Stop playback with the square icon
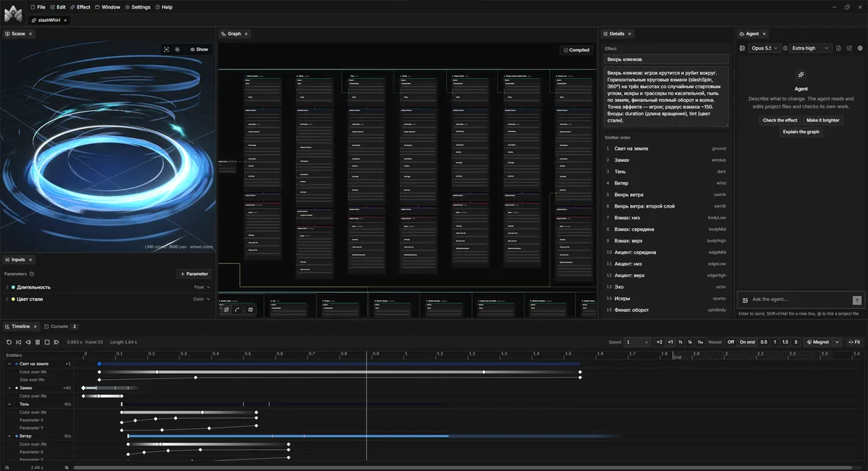Viewport: 868px width, 471px height. 46,341
